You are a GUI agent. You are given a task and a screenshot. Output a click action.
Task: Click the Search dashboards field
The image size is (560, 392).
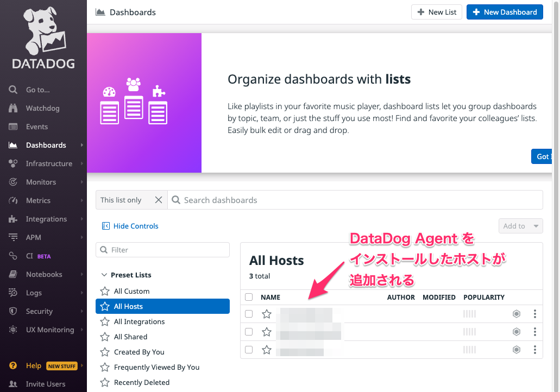click(x=355, y=200)
